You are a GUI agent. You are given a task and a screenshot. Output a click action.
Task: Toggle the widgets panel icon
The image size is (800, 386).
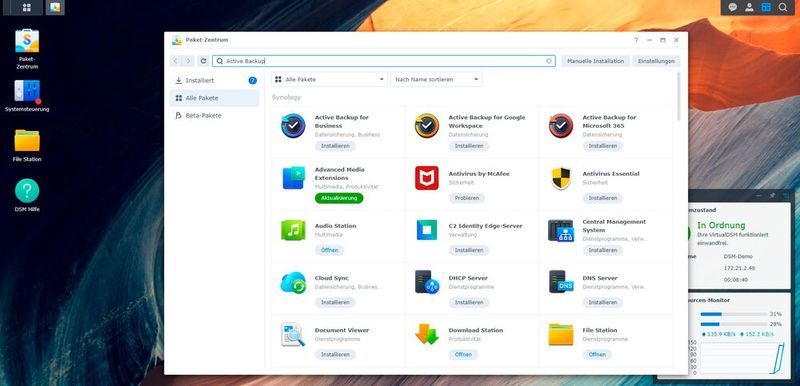click(766, 7)
